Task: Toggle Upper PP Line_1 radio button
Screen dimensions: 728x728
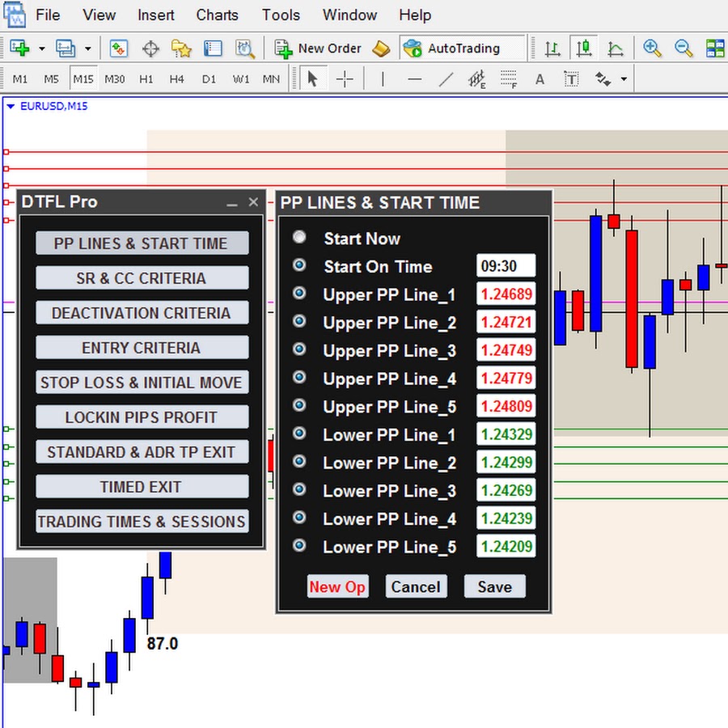Action: 299,293
